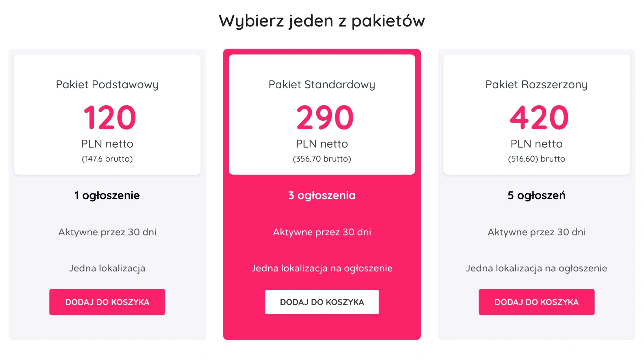Click Jedna lokalizacja na ogłoszenie in middle card
This screenshot has width=644, height=362.
point(322,268)
